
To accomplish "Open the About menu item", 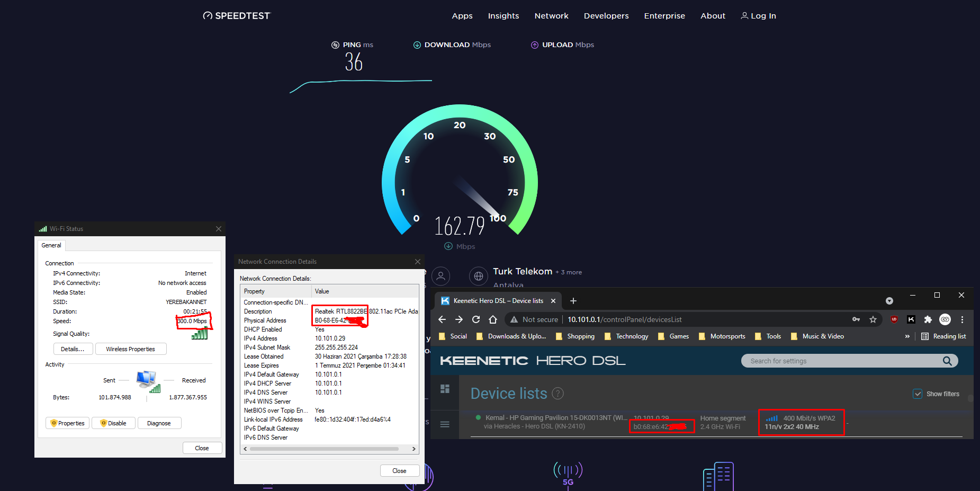I will [x=713, y=16].
